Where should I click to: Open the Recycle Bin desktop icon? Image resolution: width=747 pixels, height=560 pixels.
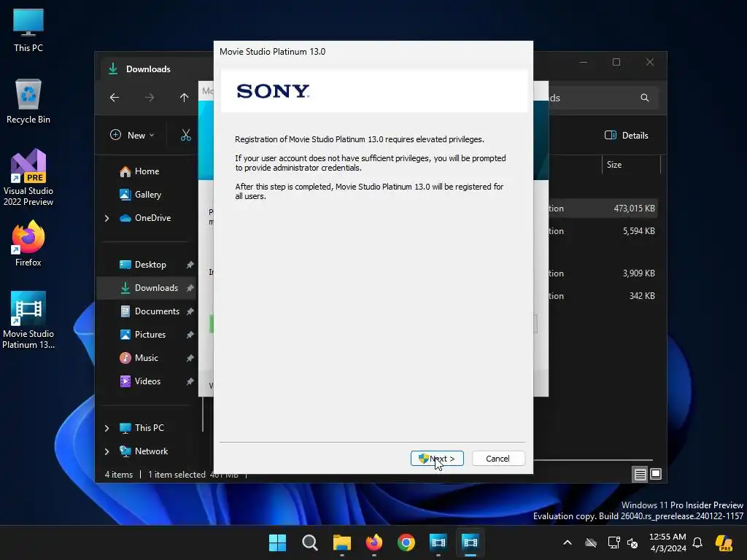28,101
